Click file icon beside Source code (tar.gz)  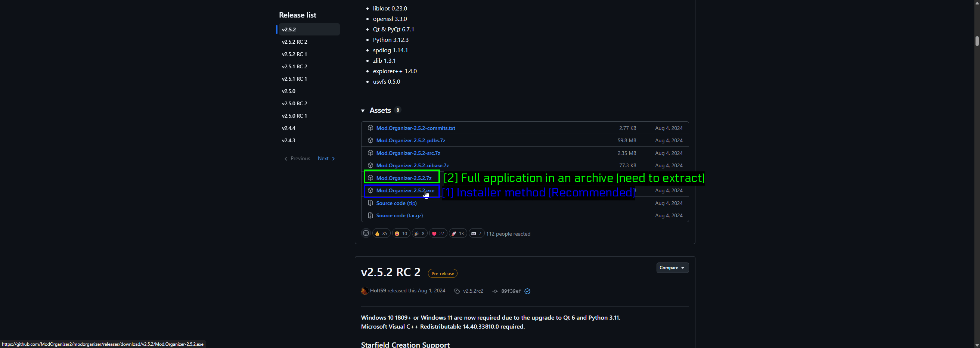coord(370,215)
